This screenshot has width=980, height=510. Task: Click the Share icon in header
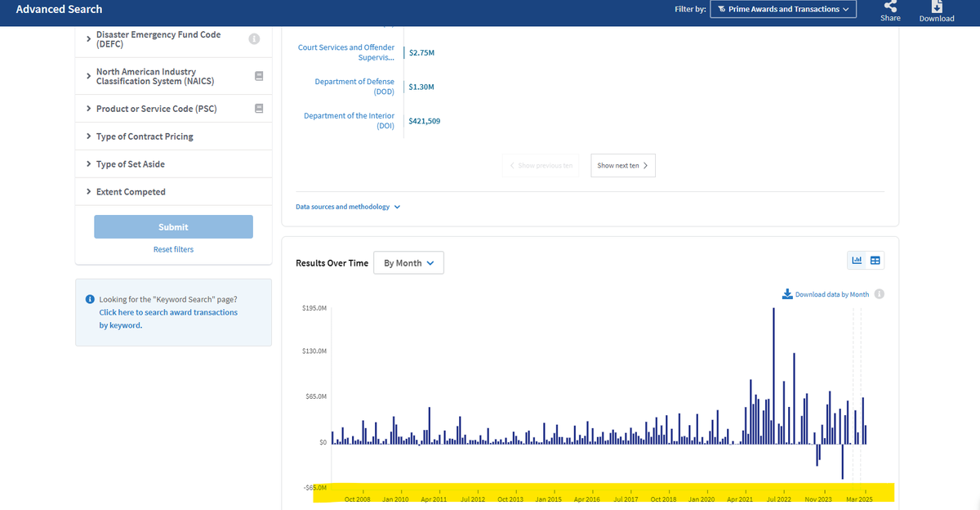[x=890, y=6]
